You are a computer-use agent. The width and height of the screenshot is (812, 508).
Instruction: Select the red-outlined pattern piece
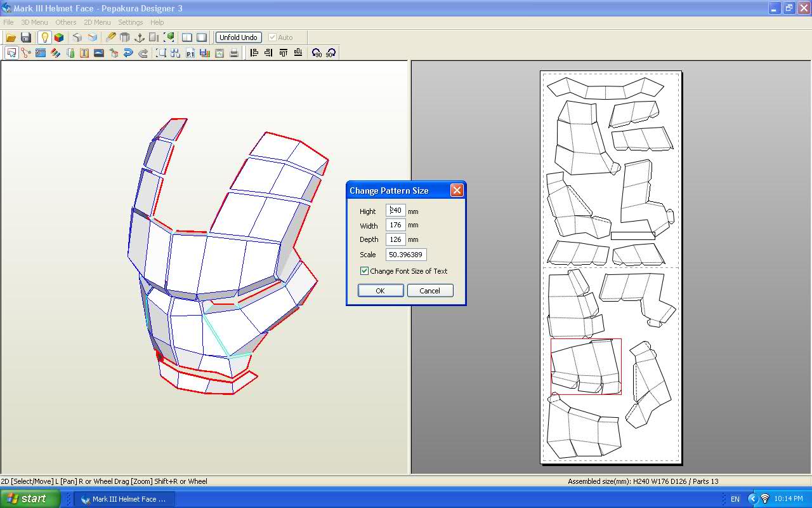coord(586,366)
